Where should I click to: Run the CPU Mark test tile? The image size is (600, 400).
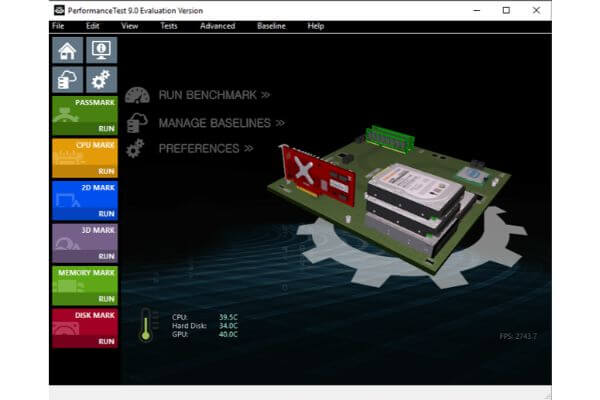coord(85,158)
